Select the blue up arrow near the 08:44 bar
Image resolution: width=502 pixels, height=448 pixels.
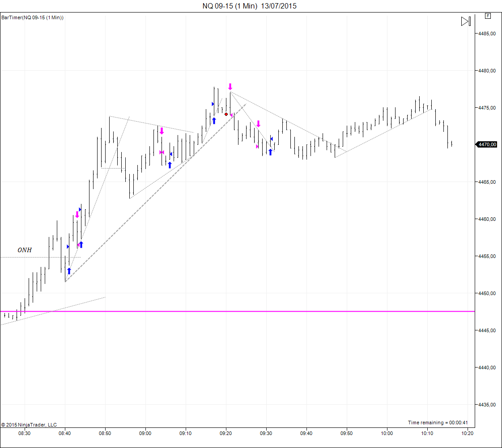tap(81, 245)
